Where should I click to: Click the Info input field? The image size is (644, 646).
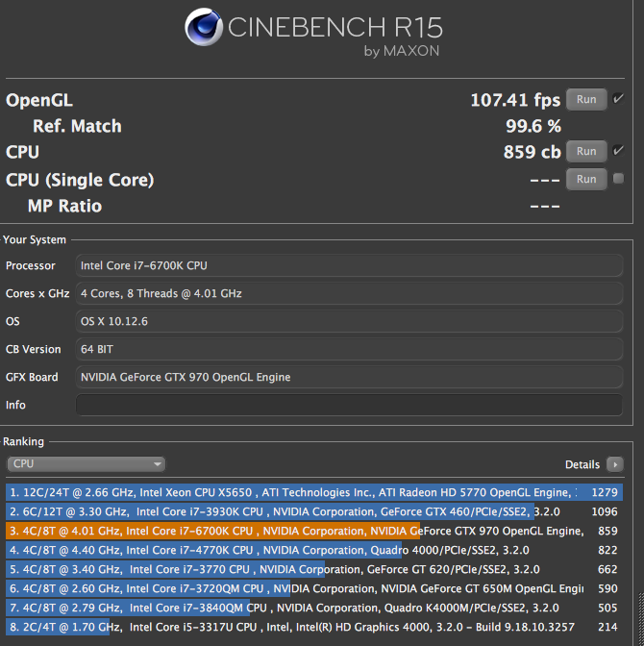pyautogui.click(x=349, y=405)
